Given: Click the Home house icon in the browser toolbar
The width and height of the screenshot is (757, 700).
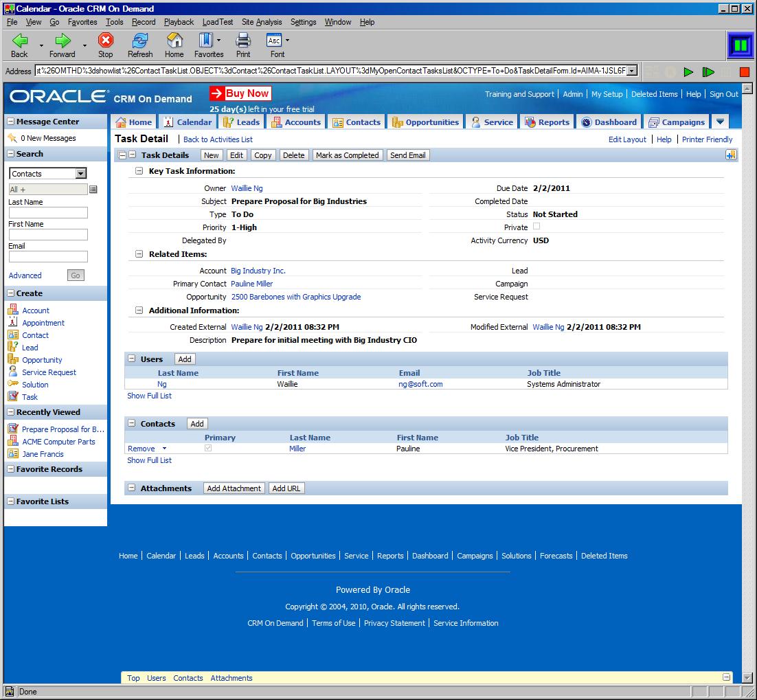Looking at the screenshot, I should 174,40.
